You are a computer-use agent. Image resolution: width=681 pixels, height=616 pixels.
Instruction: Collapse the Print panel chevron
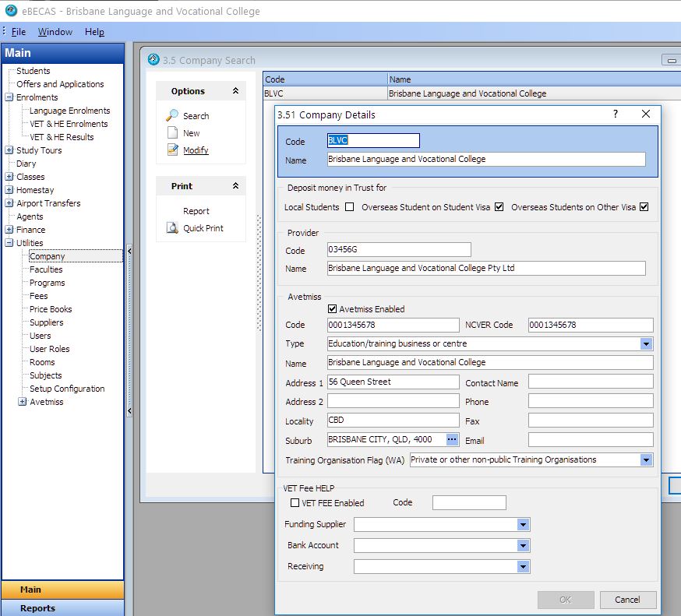[x=235, y=186]
